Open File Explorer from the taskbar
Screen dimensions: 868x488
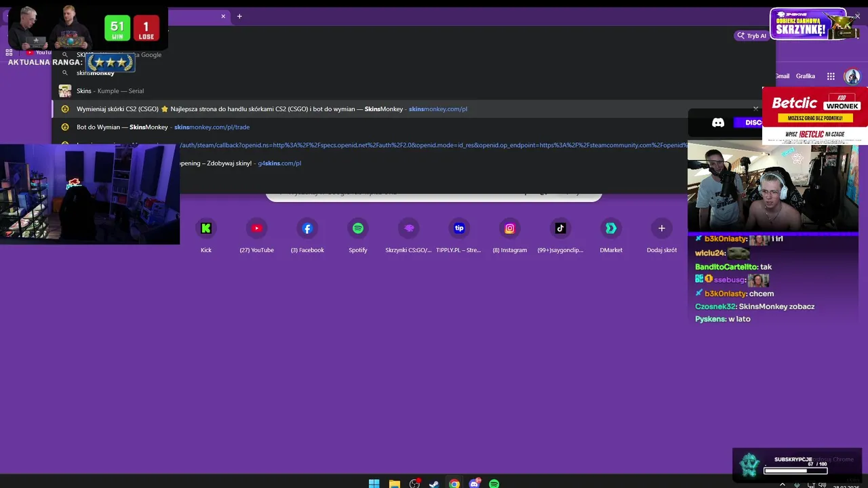pos(394,483)
